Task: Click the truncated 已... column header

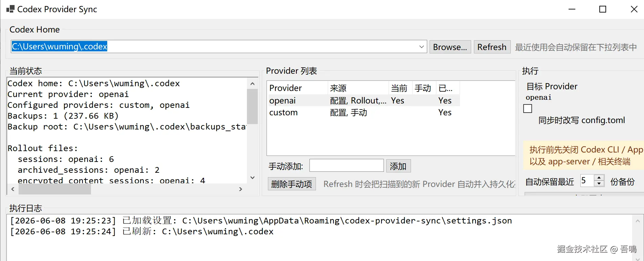Action: (448, 88)
